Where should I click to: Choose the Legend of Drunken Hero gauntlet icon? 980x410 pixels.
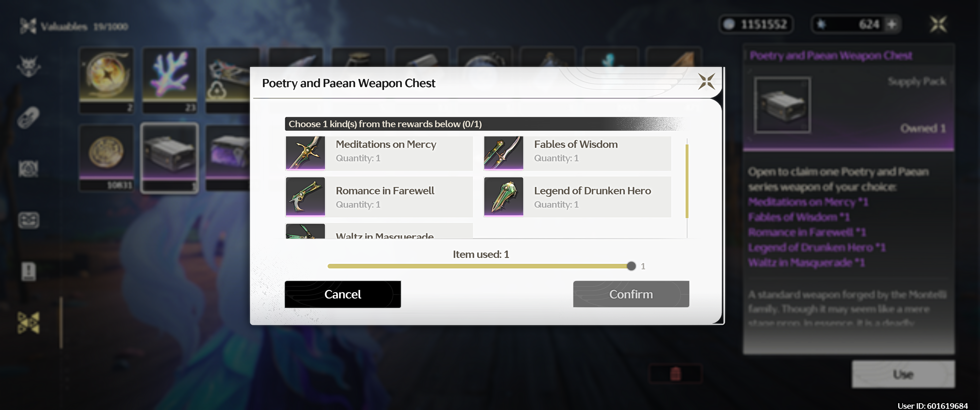click(x=503, y=196)
